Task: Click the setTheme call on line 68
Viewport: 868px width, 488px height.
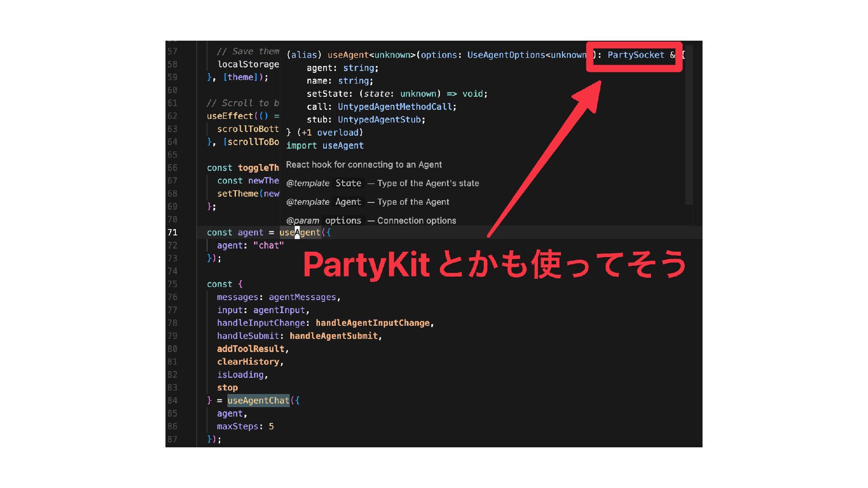Action: coord(237,194)
